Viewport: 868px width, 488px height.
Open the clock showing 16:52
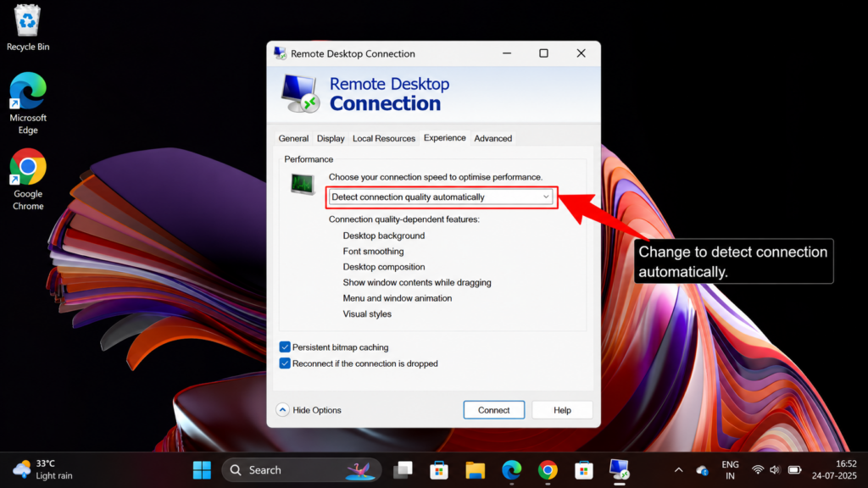point(834,469)
